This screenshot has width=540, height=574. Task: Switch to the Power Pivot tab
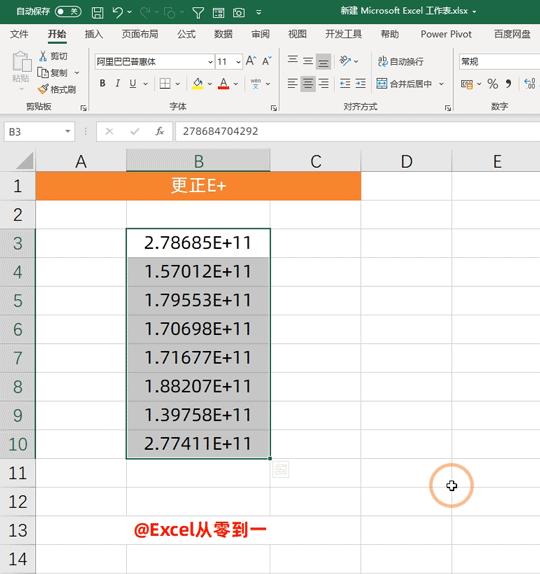[446, 34]
